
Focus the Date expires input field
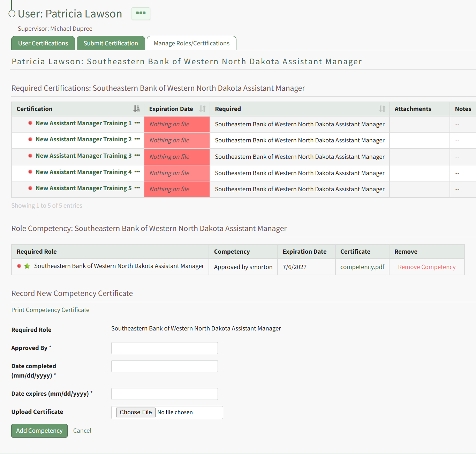click(165, 394)
